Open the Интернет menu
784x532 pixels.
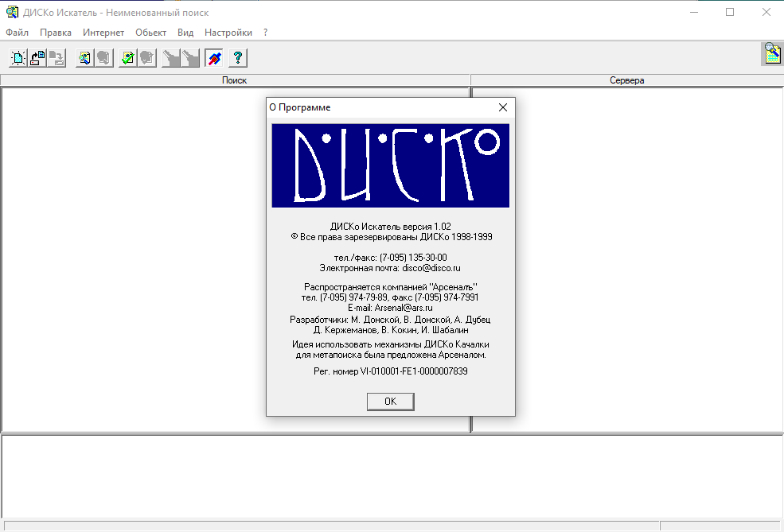(103, 33)
